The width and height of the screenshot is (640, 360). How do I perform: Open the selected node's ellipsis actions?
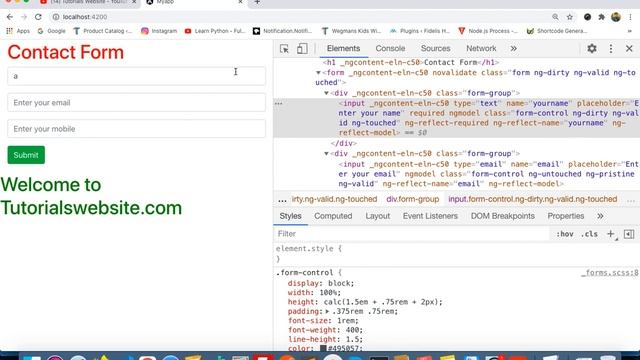(278, 104)
